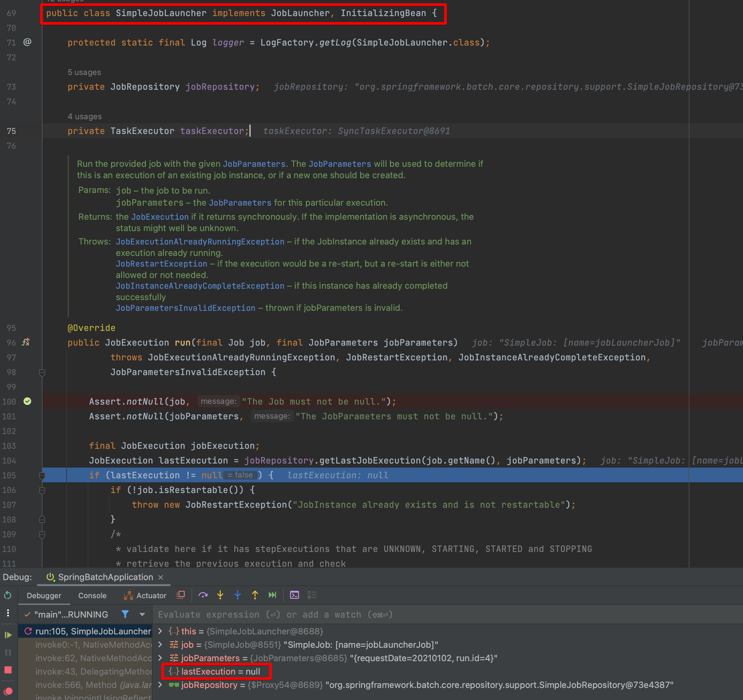
Task: Click the Rerun SpringBatchApplication icon
Action: (x=8, y=595)
